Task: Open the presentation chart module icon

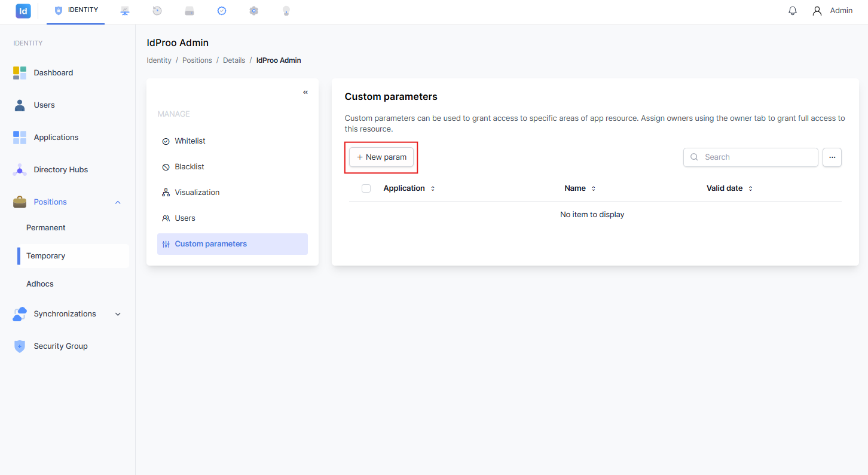Action: click(125, 11)
